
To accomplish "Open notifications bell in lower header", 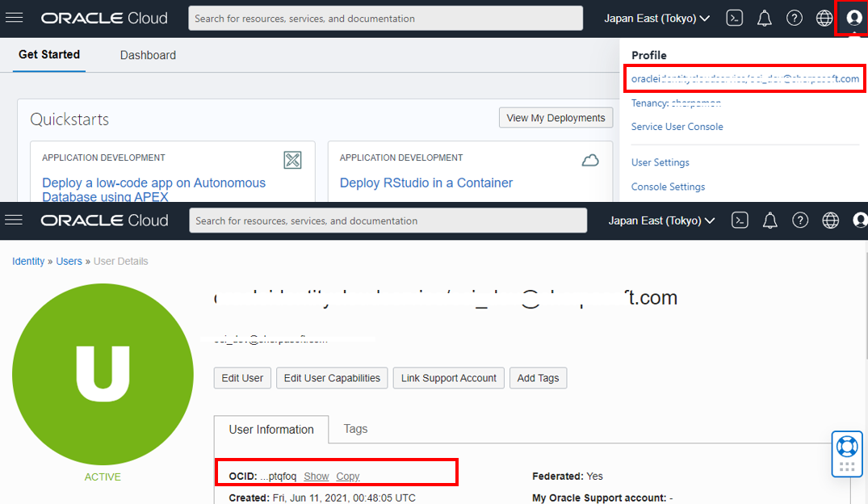I will (769, 220).
